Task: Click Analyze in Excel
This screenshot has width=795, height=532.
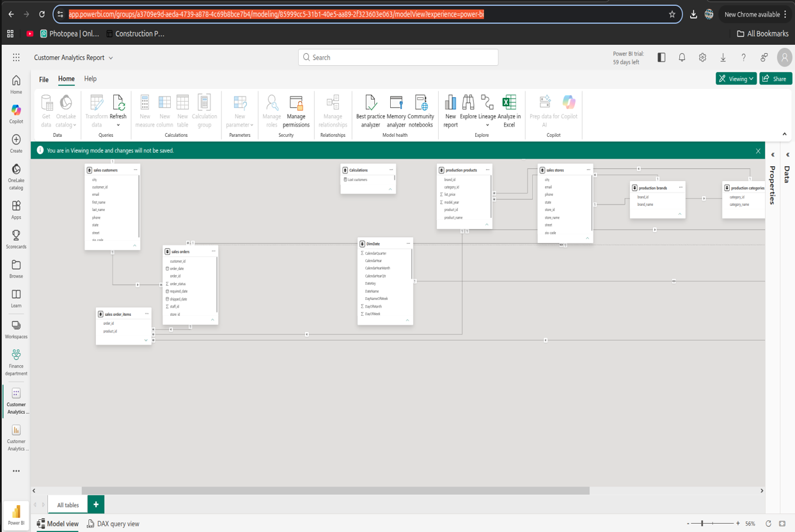Action: pyautogui.click(x=509, y=111)
